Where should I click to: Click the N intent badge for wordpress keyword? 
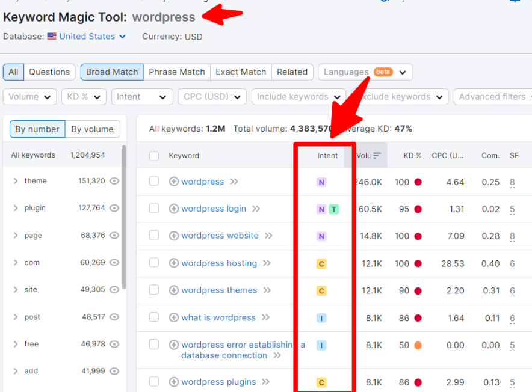[321, 182]
